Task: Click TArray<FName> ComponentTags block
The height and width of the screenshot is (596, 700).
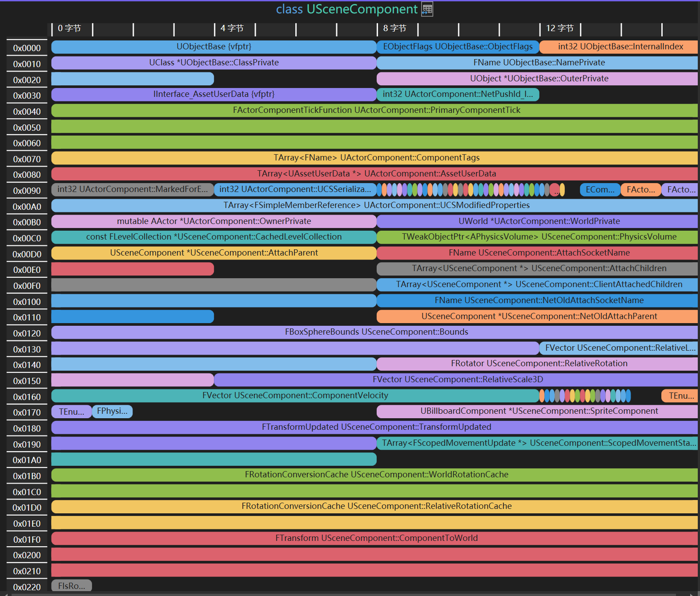Action: coord(376,158)
